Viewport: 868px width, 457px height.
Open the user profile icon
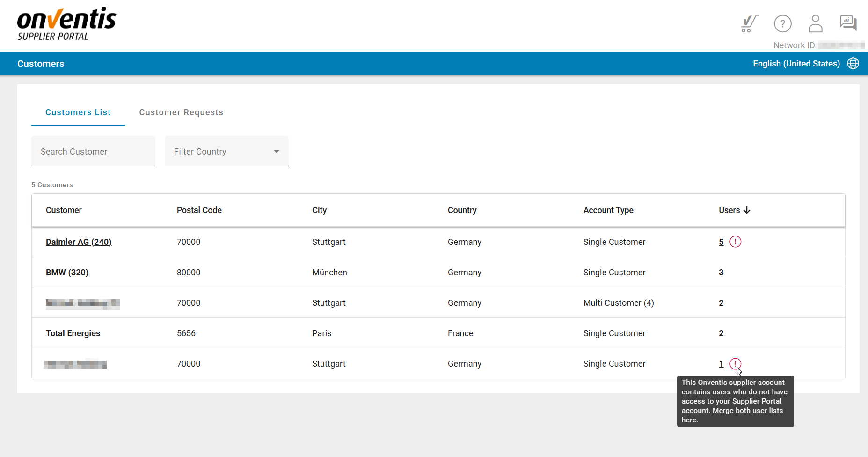click(x=815, y=23)
